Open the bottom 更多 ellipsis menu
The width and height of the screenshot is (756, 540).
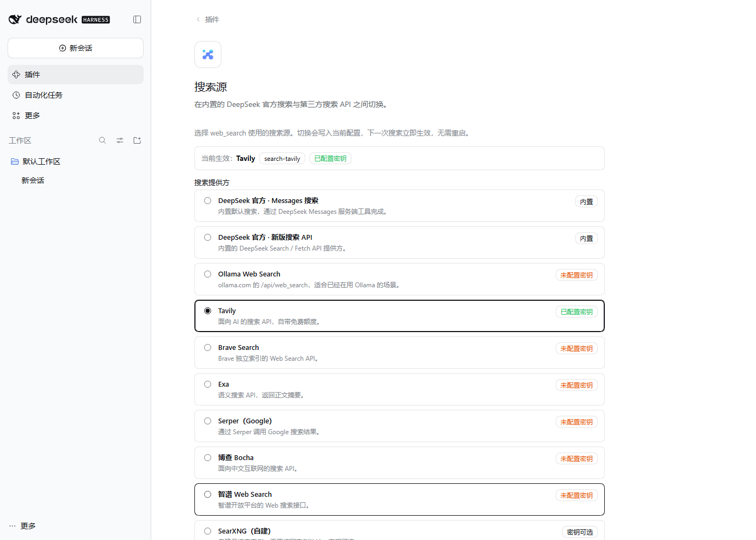[23, 526]
